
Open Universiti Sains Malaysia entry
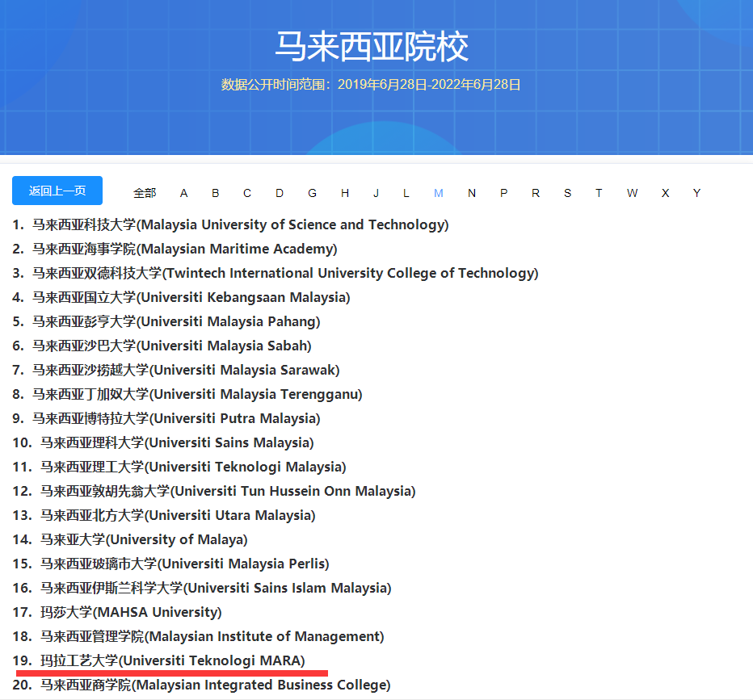[177, 442]
